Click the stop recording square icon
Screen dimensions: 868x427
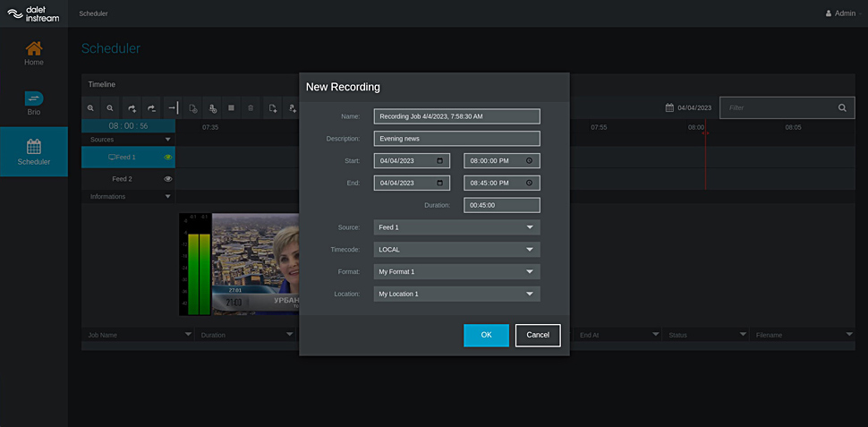[x=231, y=108]
